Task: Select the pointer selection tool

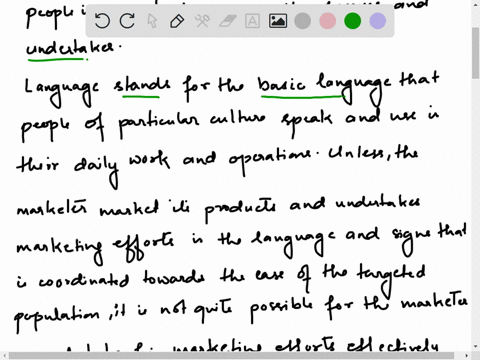Action: [152, 21]
